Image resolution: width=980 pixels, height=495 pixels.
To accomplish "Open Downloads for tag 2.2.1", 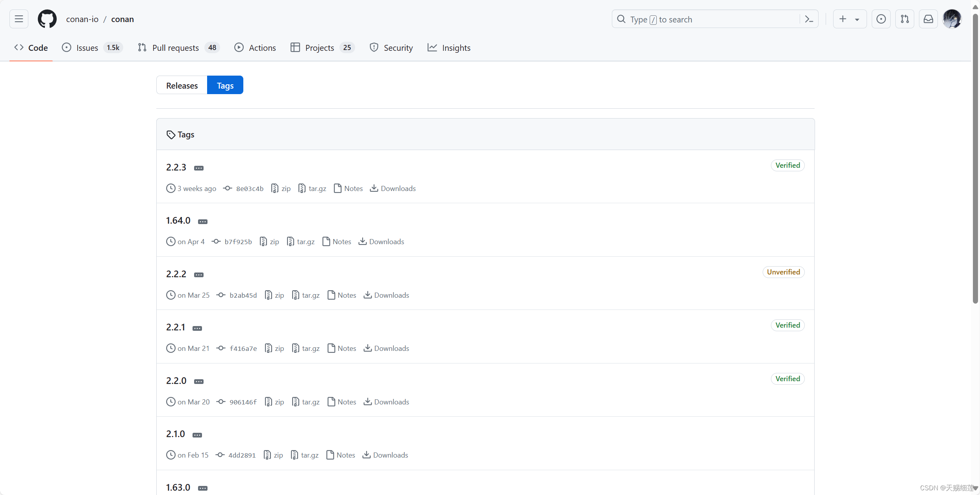I will tap(387, 349).
